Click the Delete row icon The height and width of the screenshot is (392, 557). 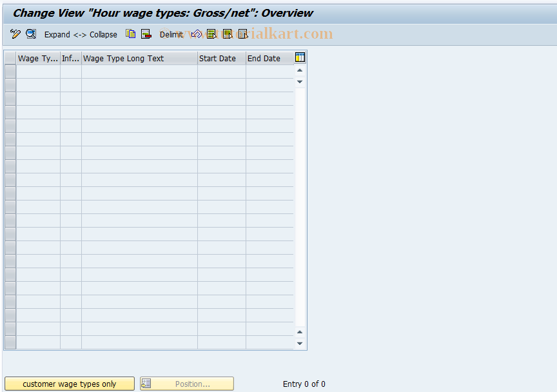click(146, 34)
